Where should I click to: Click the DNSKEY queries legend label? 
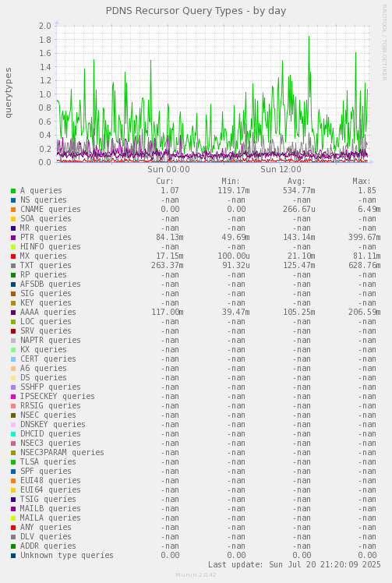coord(53,425)
